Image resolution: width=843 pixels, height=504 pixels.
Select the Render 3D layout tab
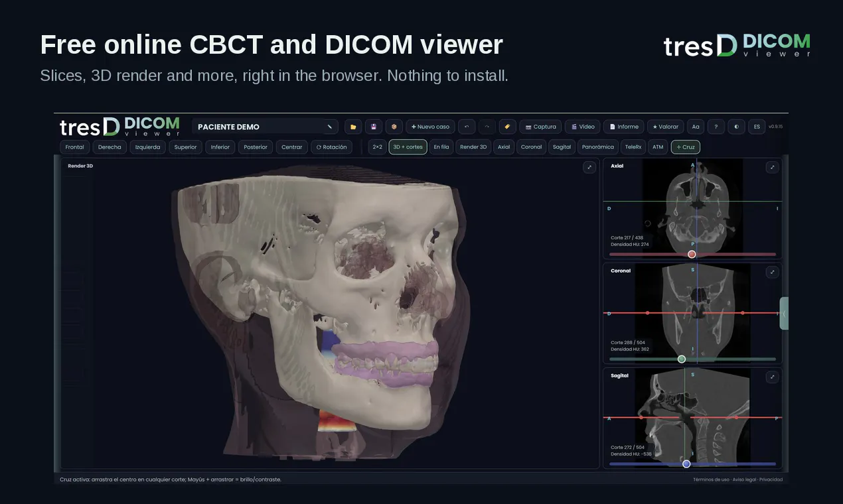click(x=473, y=147)
